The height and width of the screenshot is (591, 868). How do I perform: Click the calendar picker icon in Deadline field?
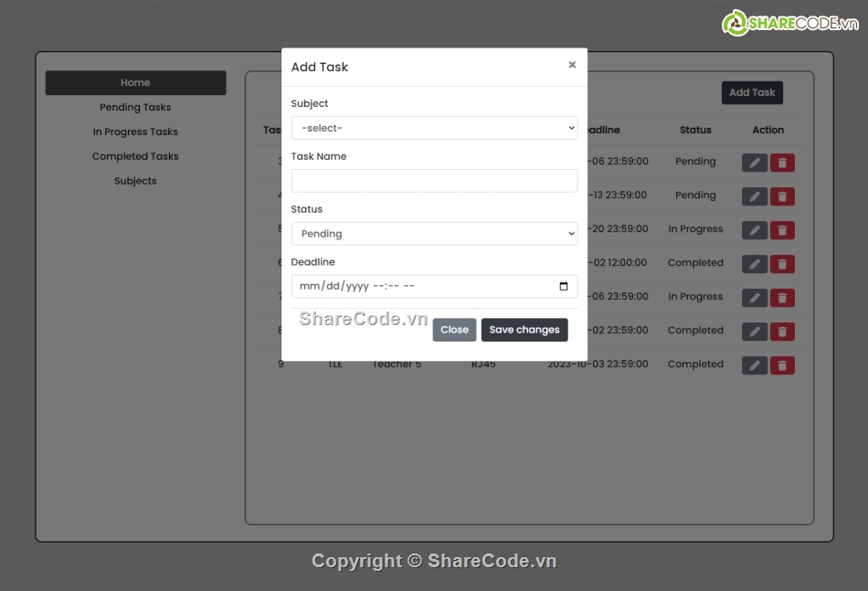[x=564, y=286]
